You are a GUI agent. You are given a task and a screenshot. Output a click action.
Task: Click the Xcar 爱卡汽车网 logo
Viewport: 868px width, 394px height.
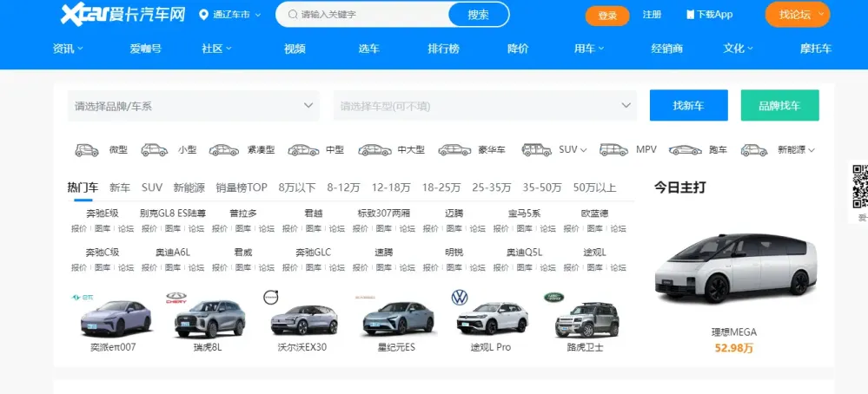(123, 14)
